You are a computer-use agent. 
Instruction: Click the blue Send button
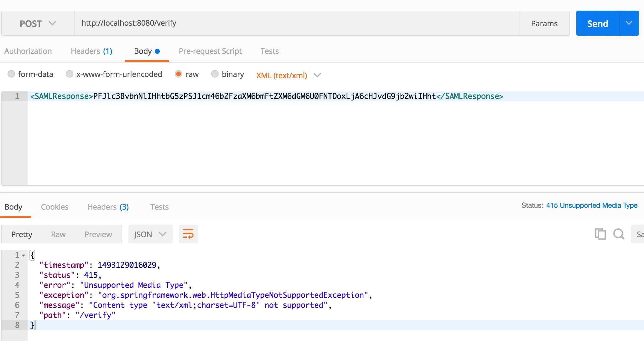[x=598, y=23]
